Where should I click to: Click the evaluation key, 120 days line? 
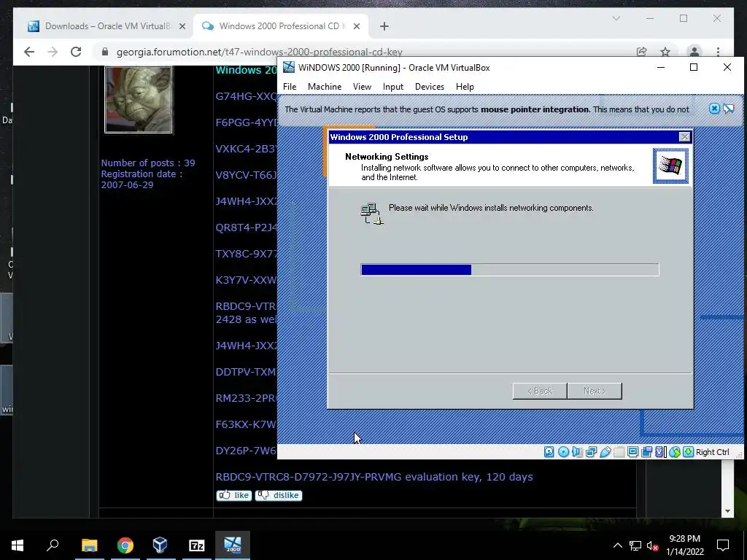[x=374, y=477]
